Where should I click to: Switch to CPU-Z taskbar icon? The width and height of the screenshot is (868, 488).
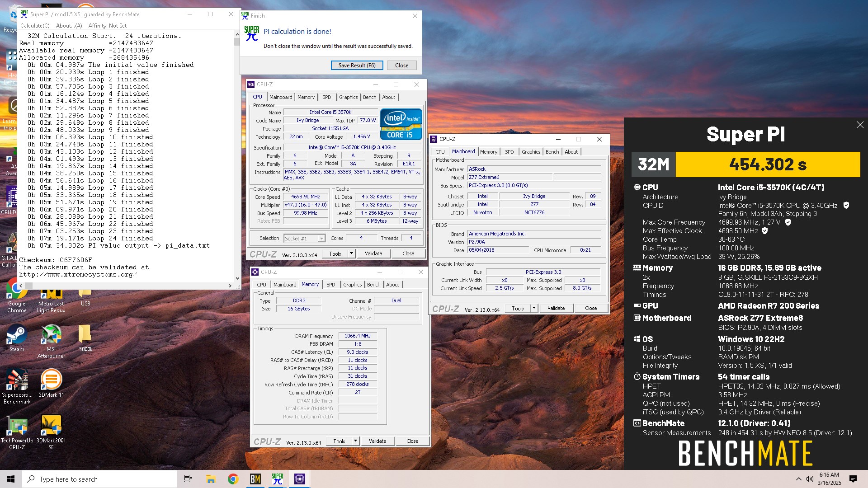point(300,479)
